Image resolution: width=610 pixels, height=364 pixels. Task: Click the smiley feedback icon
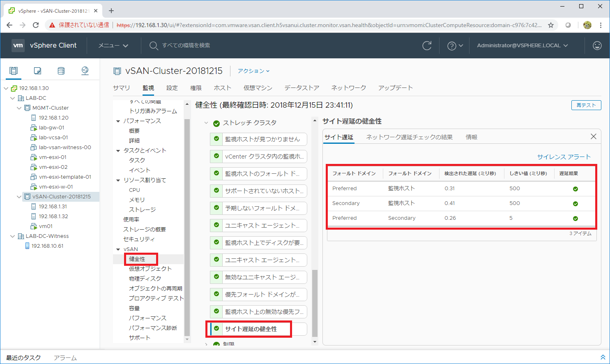597,46
